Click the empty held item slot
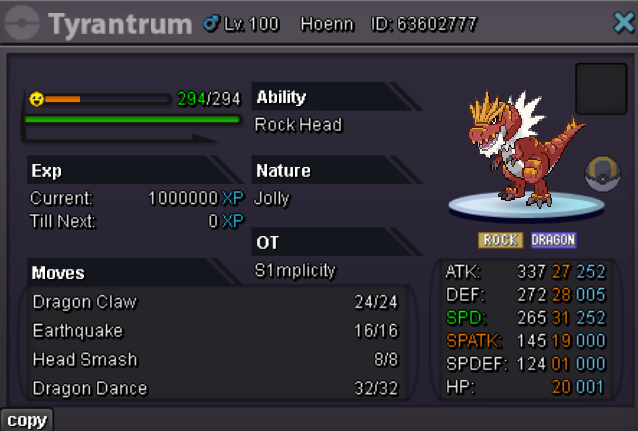638x431 pixels. (x=601, y=89)
